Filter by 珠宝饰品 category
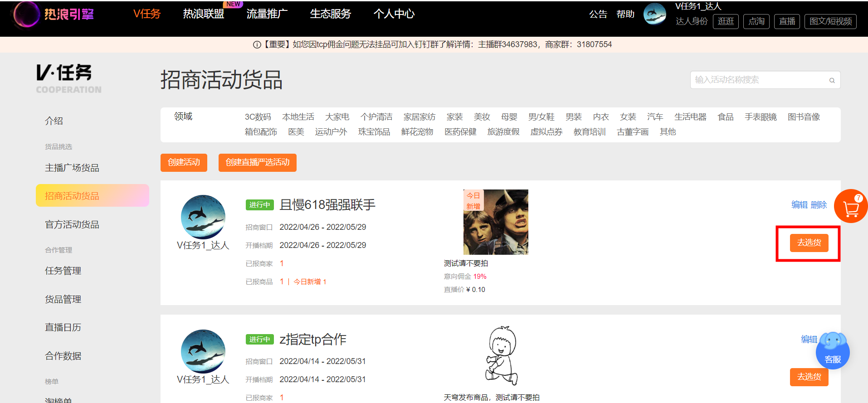The image size is (868, 403). (x=374, y=132)
